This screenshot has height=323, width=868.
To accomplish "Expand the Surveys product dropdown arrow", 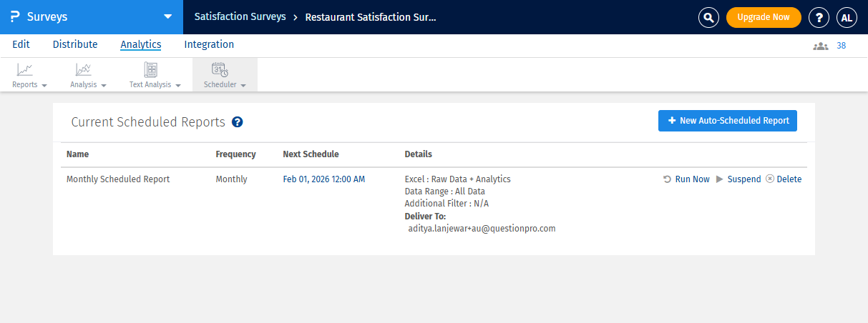I will 167,16.
